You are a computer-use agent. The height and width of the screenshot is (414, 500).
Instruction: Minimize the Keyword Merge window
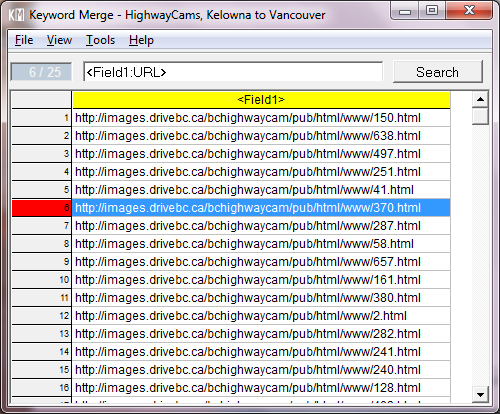pos(405,11)
